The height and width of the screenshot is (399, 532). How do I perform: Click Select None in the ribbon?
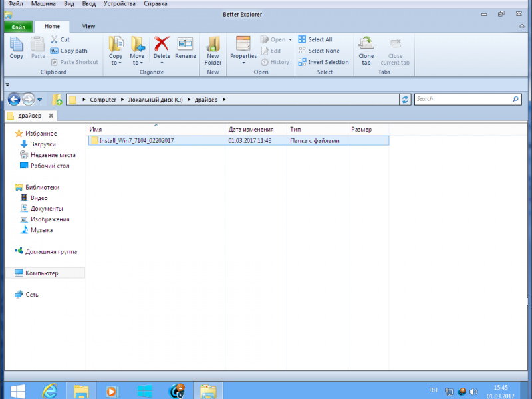pos(319,51)
